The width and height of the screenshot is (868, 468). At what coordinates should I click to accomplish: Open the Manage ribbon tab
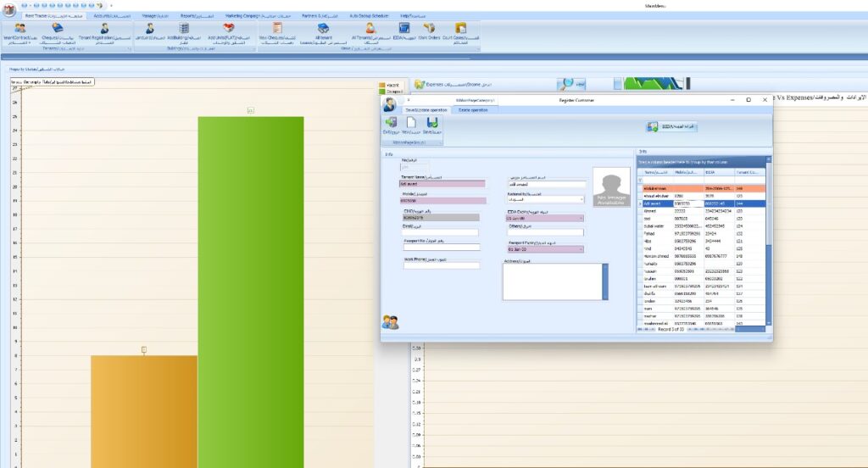click(155, 16)
